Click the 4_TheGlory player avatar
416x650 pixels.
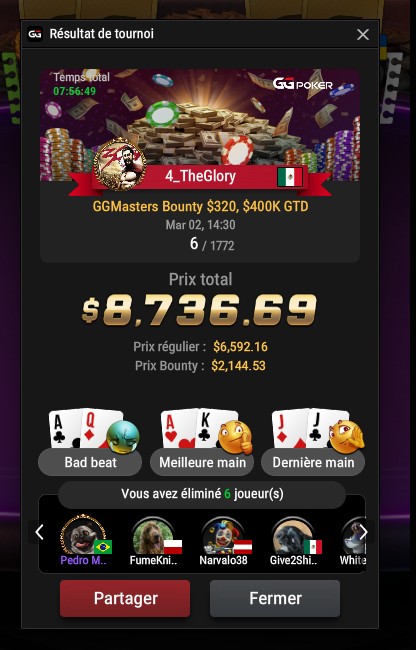tap(120, 165)
